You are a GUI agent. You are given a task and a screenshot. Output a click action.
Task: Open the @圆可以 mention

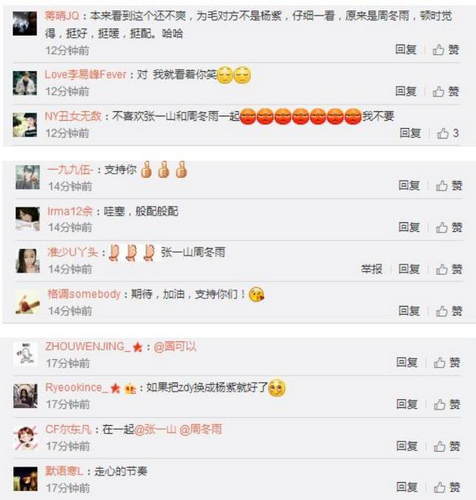[x=175, y=347]
